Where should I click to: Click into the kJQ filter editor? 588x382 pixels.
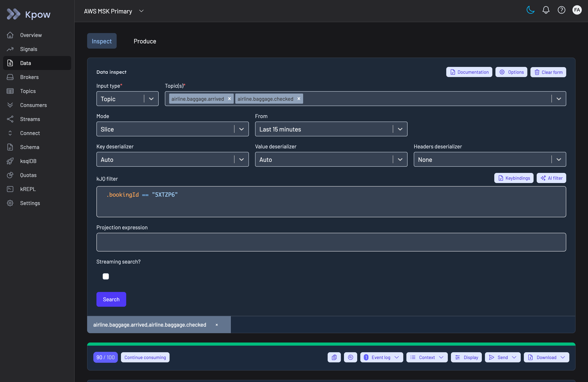[331, 202]
